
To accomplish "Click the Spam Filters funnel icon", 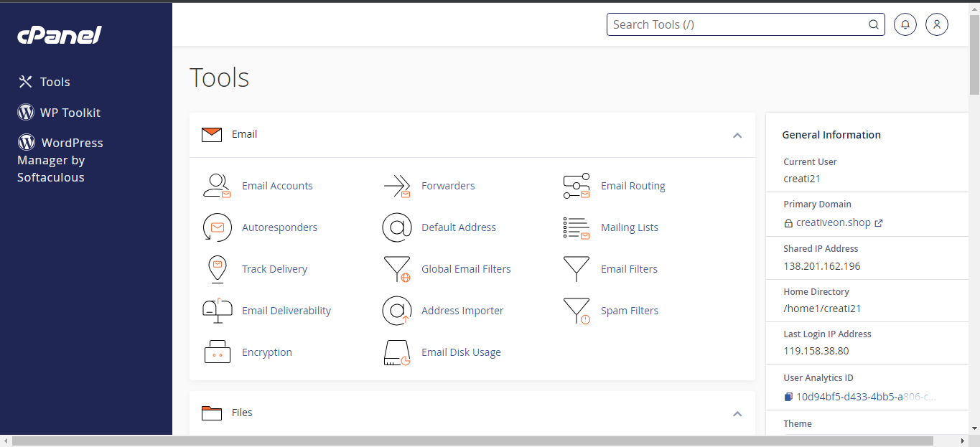I will pos(576,311).
